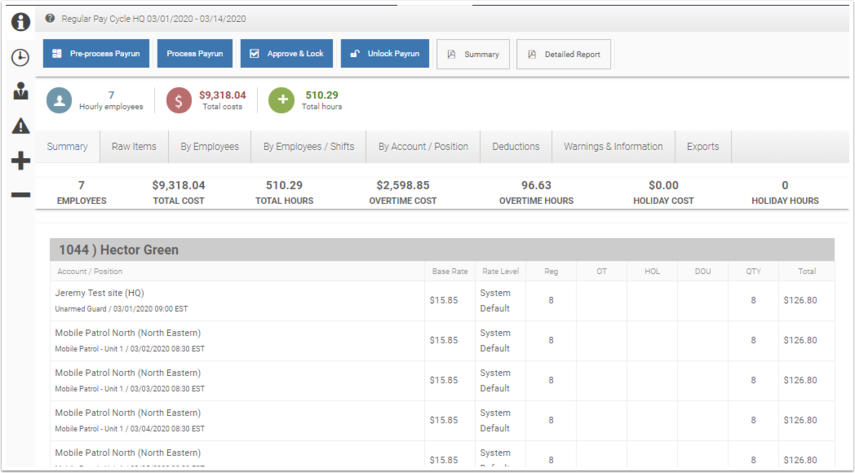Click Pre-process Payrun button
The width and height of the screenshot is (855, 473).
[x=96, y=53]
